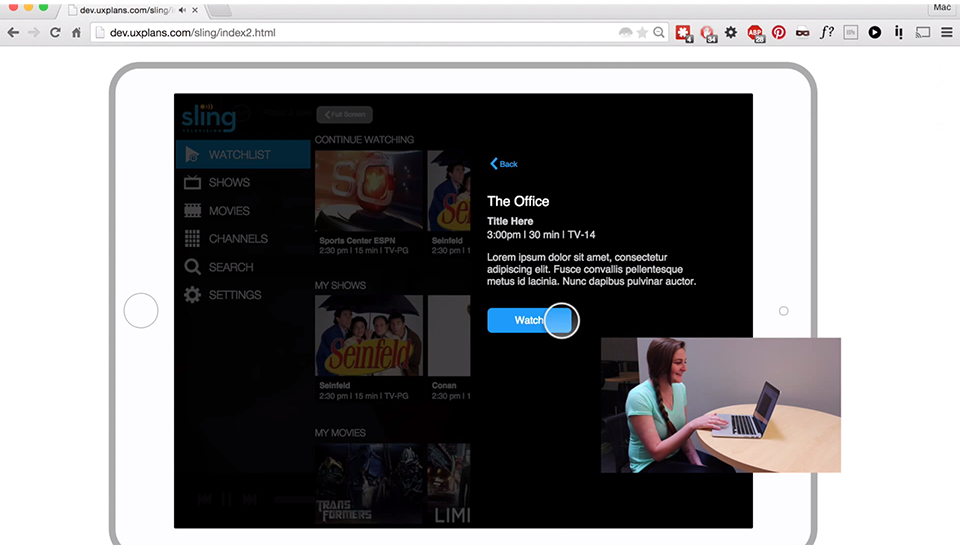The height and width of the screenshot is (545, 960).
Task: Mute the tab via the speaker icon
Action: pyautogui.click(x=182, y=9)
